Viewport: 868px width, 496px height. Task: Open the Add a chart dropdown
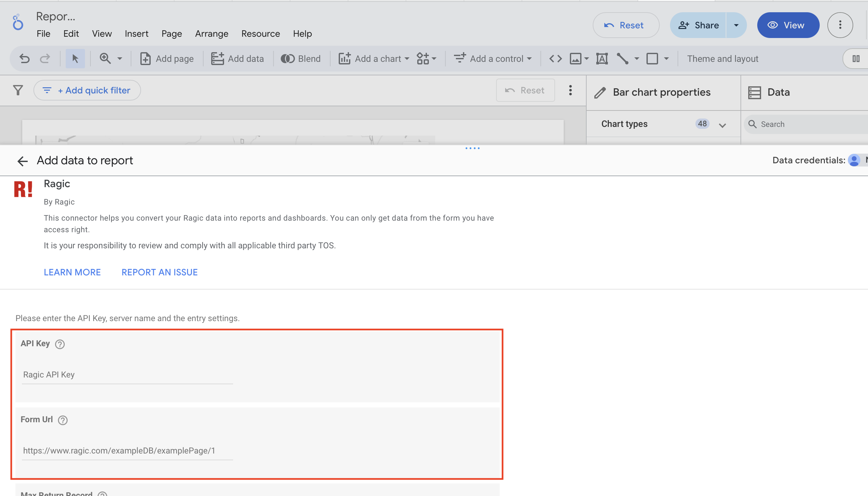tap(374, 59)
